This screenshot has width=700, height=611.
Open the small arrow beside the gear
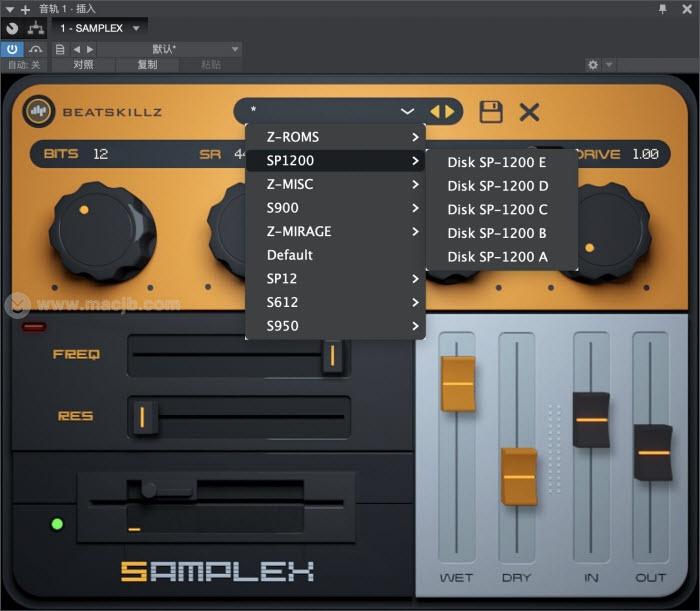[609, 65]
